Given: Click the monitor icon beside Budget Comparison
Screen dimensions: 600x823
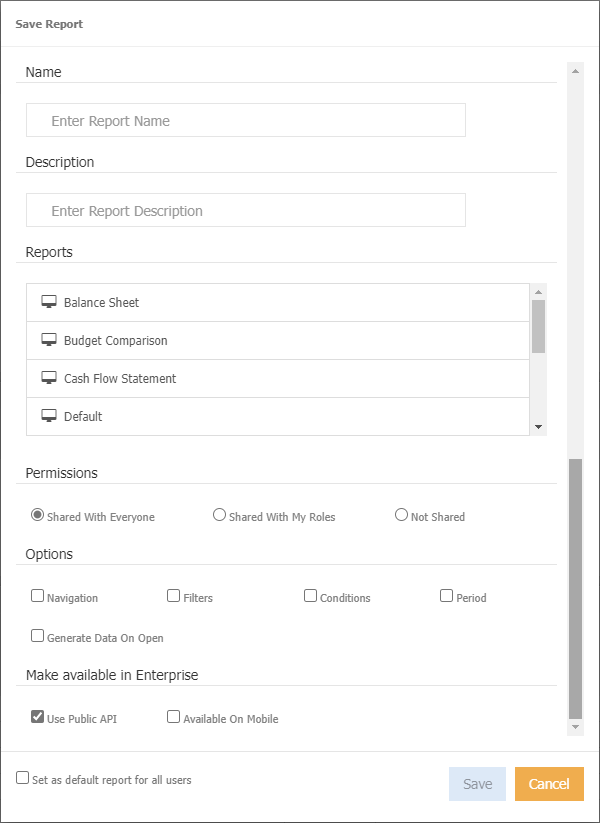Looking at the screenshot, I should point(48,340).
